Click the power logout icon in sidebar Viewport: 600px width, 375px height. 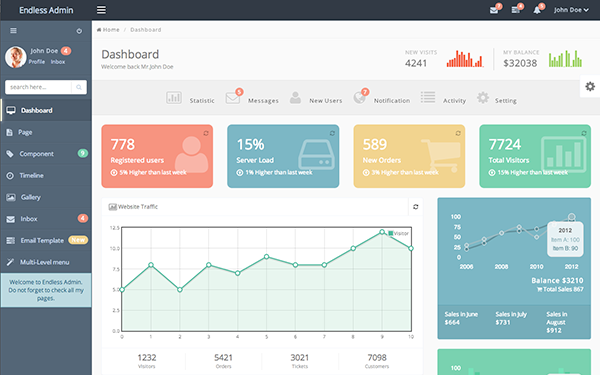[x=79, y=31]
